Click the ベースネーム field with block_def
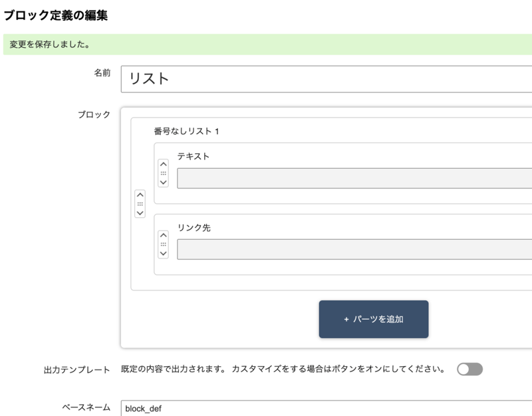The image size is (532, 416). [x=326, y=408]
